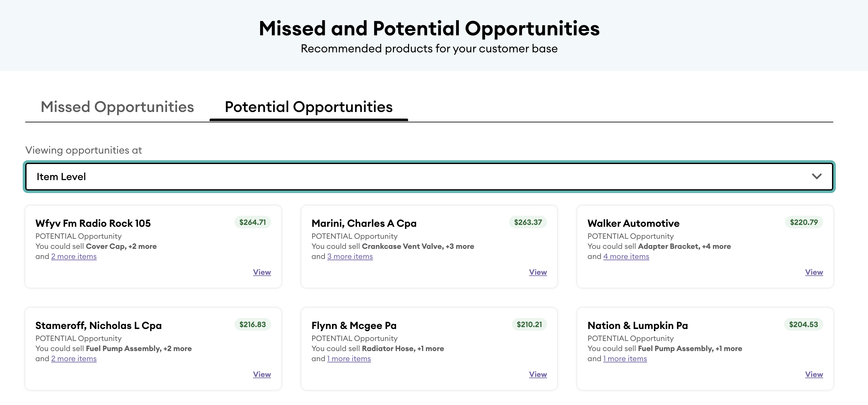Open 2 more items for Stameroff, Nicholas
This screenshot has height=405, width=868.
pos(74,359)
